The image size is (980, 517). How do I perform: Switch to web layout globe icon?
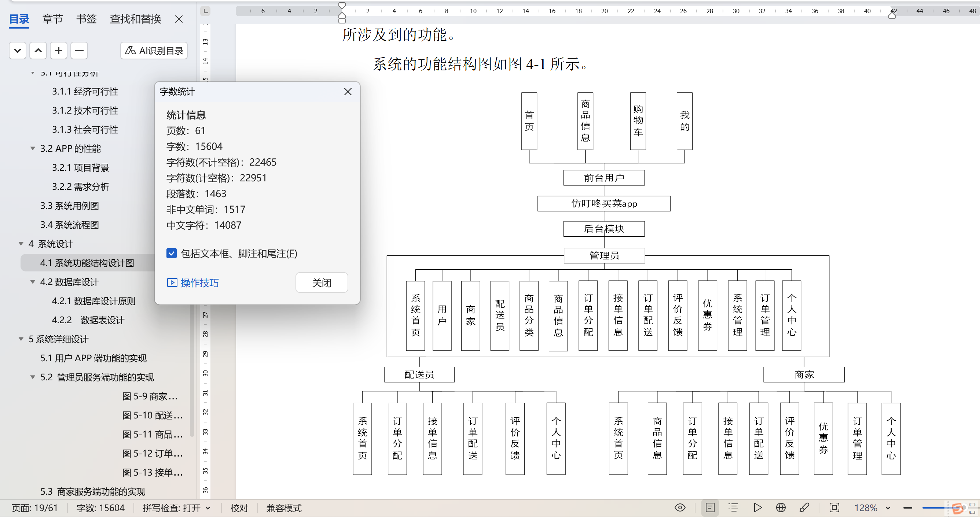point(781,507)
